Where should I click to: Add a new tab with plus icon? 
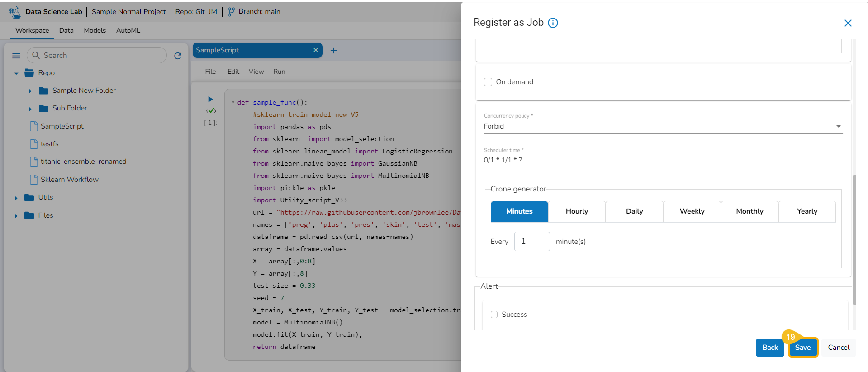click(x=333, y=51)
